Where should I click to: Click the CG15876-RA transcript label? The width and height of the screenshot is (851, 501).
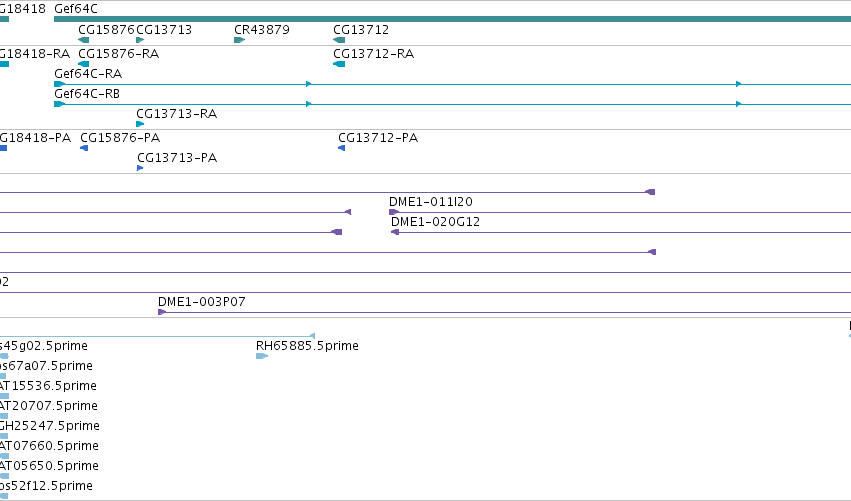point(118,54)
